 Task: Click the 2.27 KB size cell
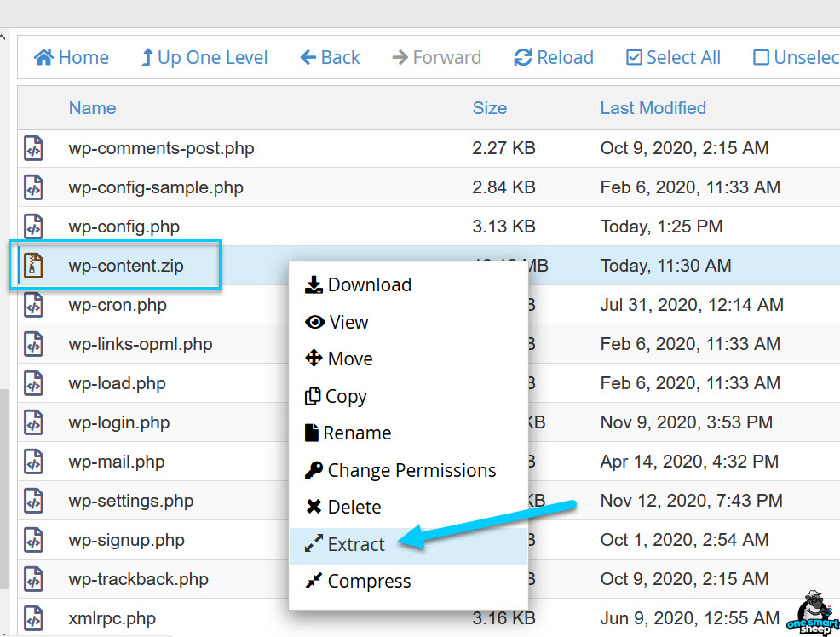coord(503,148)
